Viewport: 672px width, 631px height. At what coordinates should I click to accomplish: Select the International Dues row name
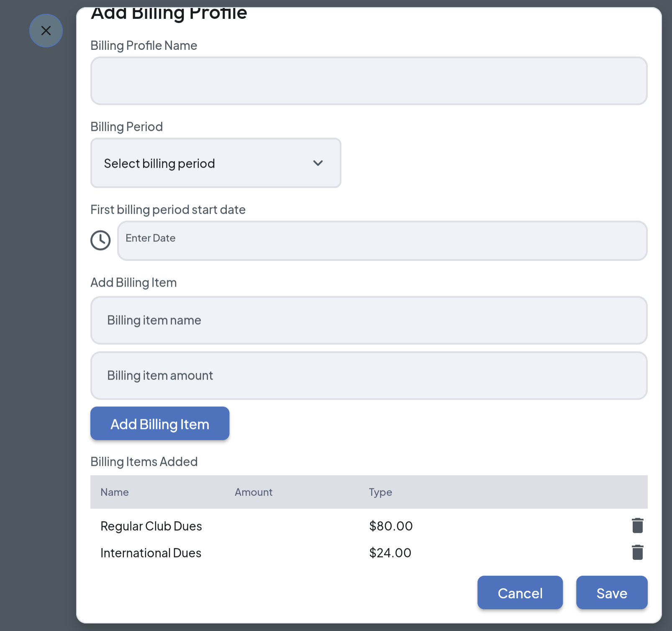[151, 553]
